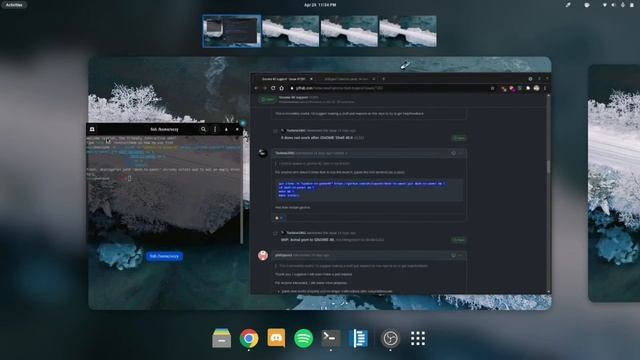Click Chrome back arrow
Screen dimensions: 640x360
256,88
